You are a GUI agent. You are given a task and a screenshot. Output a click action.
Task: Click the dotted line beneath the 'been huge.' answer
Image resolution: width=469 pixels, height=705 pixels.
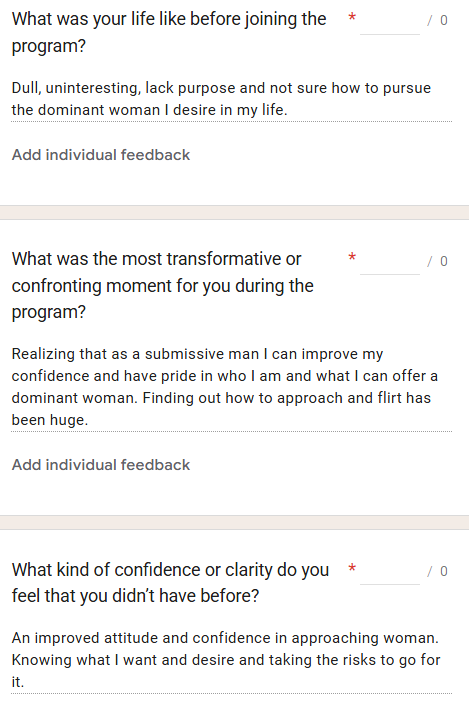(232, 432)
